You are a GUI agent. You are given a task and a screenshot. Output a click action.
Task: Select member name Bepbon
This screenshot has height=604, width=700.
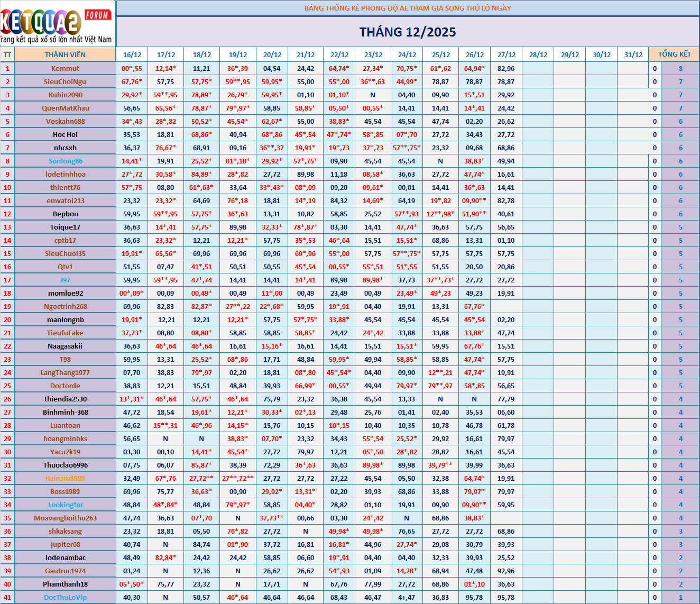[65, 214]
